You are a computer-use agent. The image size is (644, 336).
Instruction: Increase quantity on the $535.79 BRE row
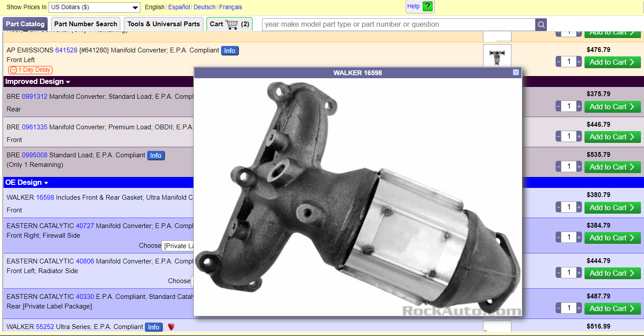click(579, 167)
